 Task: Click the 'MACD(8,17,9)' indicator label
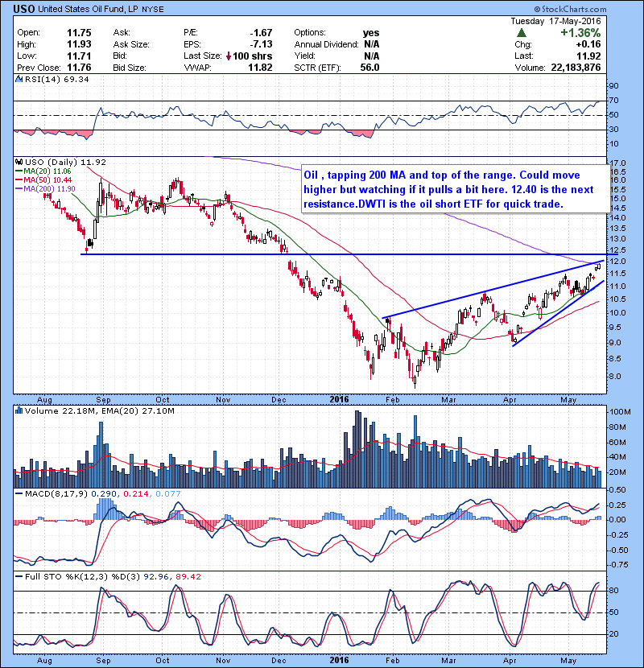click(56, 494)
